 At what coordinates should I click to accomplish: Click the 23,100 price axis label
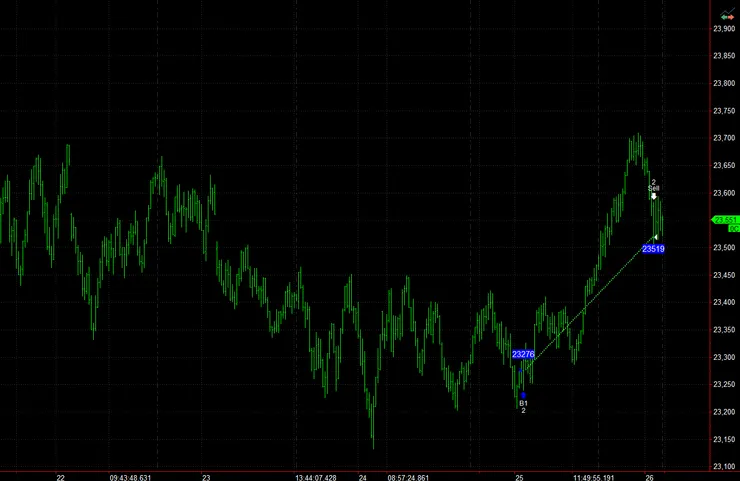(x=724, y=467)
